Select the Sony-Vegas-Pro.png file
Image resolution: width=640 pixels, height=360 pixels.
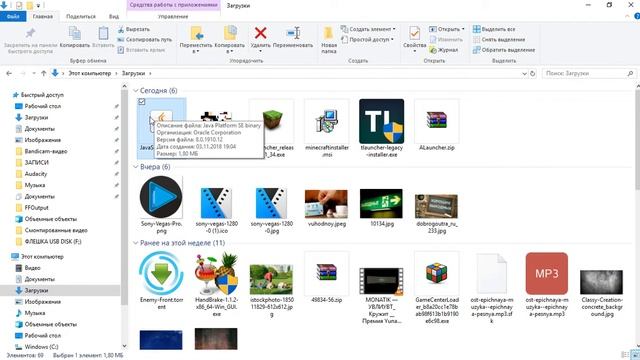(161, 204)
